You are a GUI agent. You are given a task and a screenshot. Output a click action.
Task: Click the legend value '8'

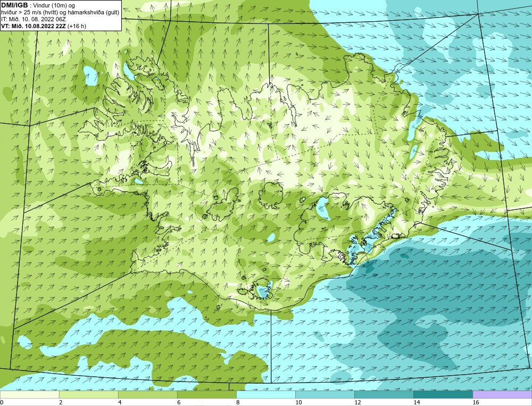tap(238, 402)
